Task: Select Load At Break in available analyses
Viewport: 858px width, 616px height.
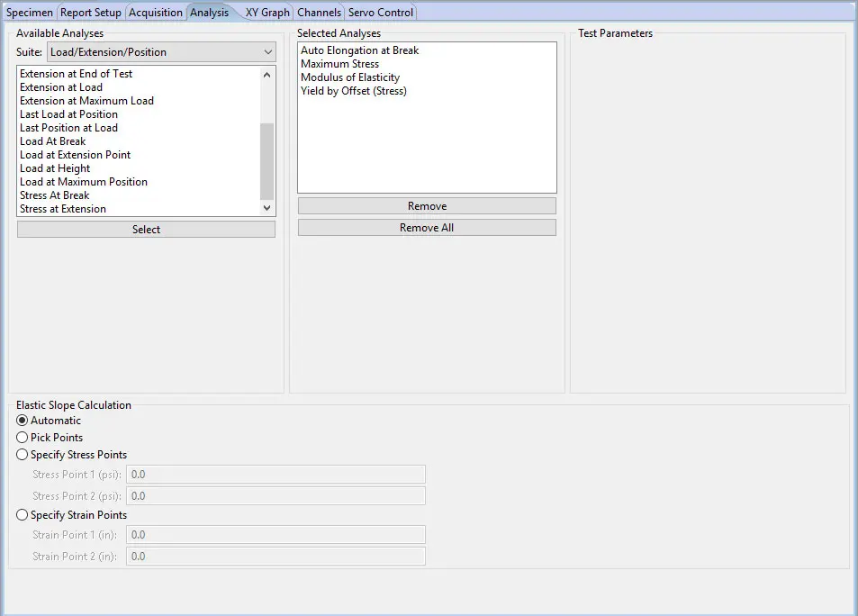Action: point(52,140)
